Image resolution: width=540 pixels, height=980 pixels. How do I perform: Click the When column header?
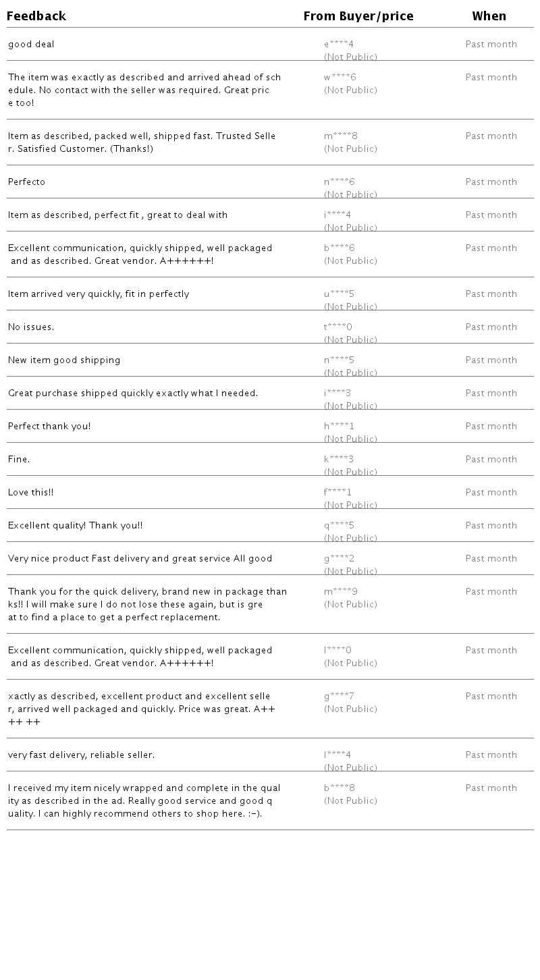(489, 16)
